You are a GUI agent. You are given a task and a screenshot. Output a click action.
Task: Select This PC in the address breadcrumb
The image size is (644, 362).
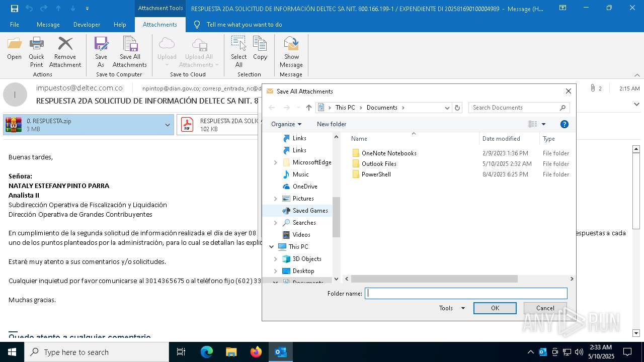pyautogui.click(x=345, y=108)
